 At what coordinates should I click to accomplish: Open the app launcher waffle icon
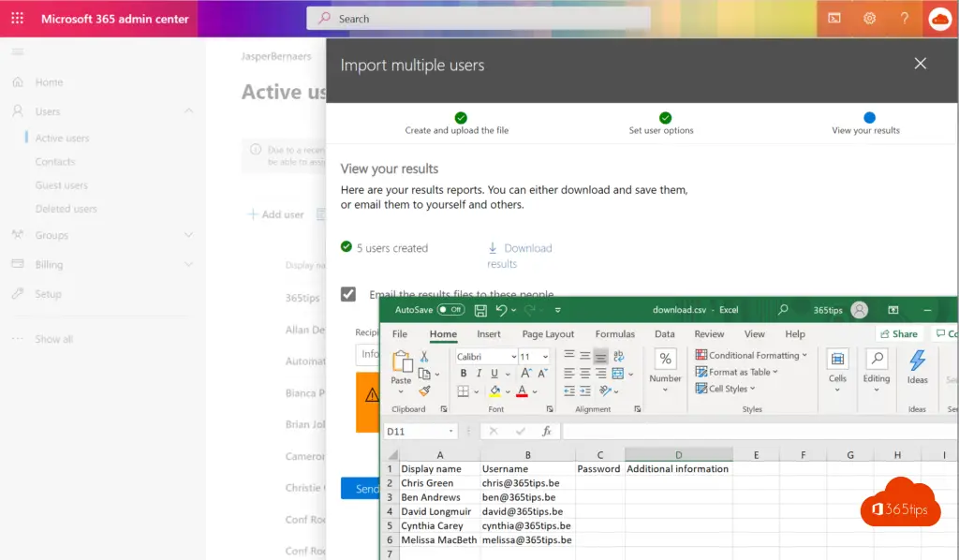[x=17, y=19]
